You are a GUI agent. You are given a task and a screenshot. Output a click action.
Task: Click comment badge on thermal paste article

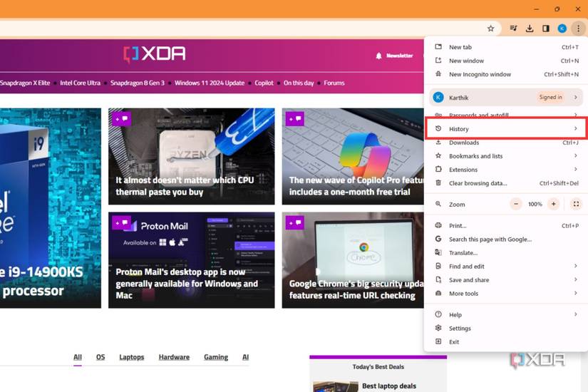(x=121, y=119)
